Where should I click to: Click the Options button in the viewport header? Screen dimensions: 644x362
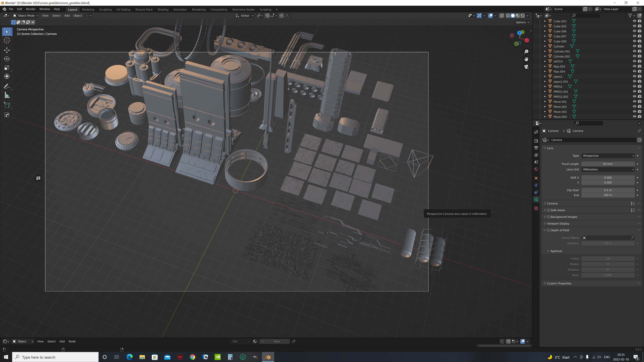(522, 22)
